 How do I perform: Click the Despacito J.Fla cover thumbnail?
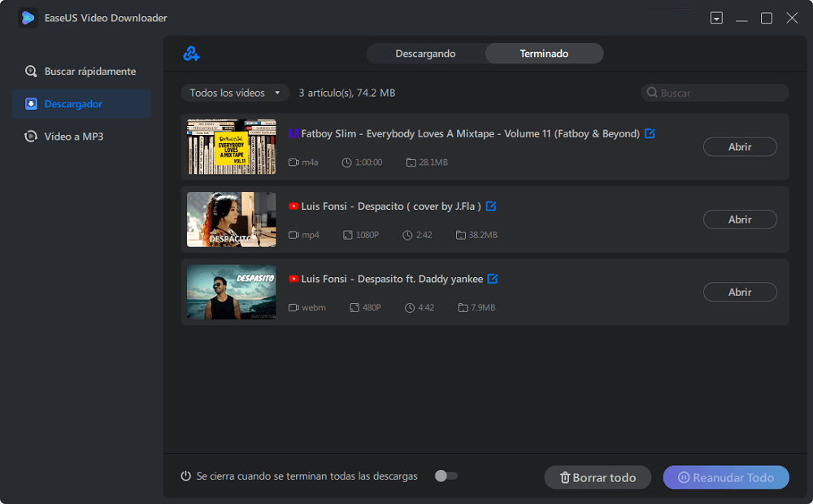click(x=232, y=219)
